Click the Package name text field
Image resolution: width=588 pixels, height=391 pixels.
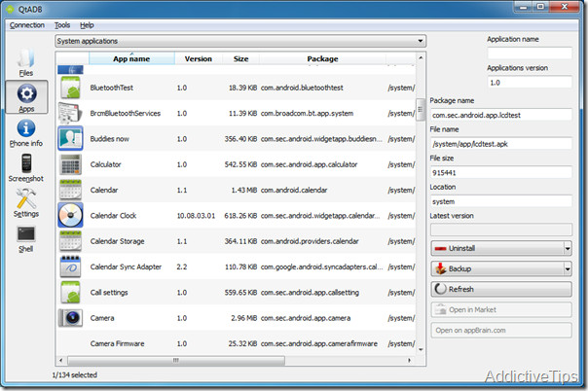500,115
